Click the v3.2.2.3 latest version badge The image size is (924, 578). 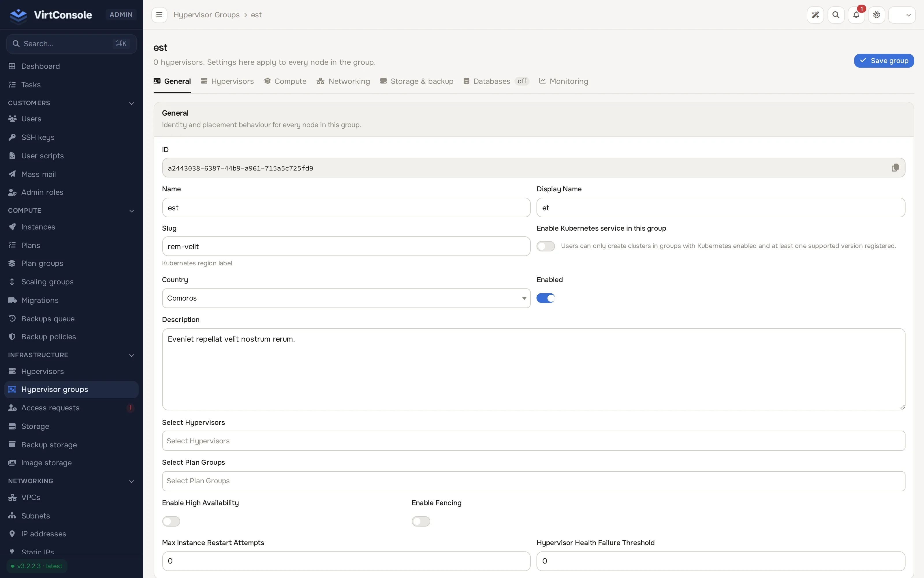(x=37, y=566)
